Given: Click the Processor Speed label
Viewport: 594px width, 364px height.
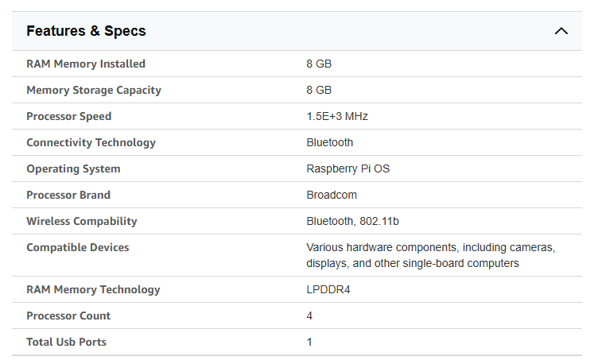Looking at the screenshot, I should (x=69, y=116).
